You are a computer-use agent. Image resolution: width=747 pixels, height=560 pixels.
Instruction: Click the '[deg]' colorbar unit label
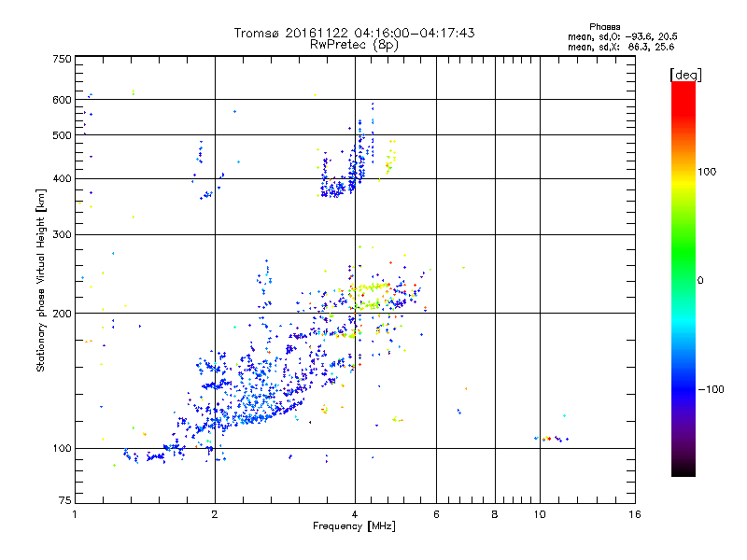(x=685, y=75)
